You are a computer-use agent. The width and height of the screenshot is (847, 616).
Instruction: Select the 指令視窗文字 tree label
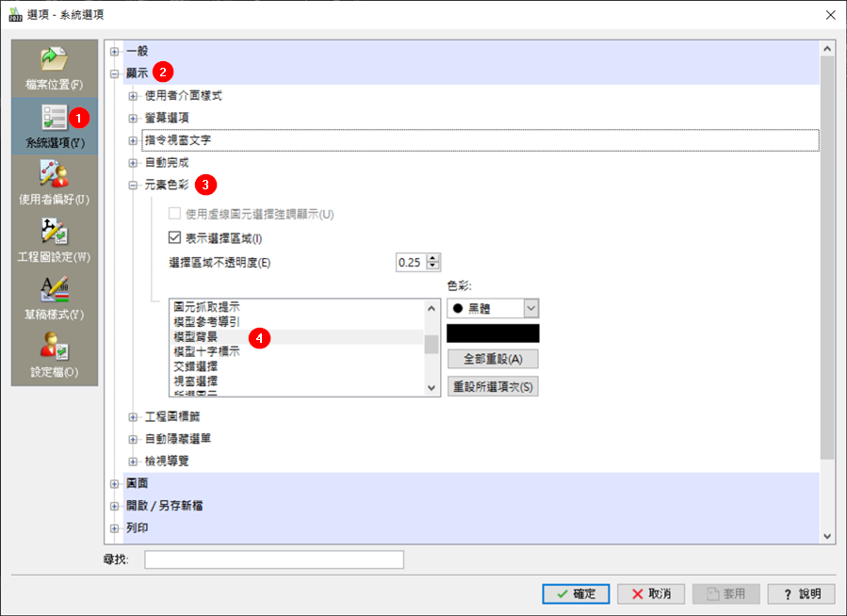[x=178, y=140]
